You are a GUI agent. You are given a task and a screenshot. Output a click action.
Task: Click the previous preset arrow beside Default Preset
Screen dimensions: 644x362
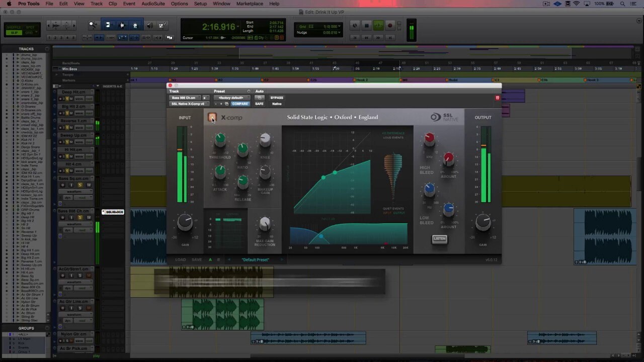tap(229, 260)
